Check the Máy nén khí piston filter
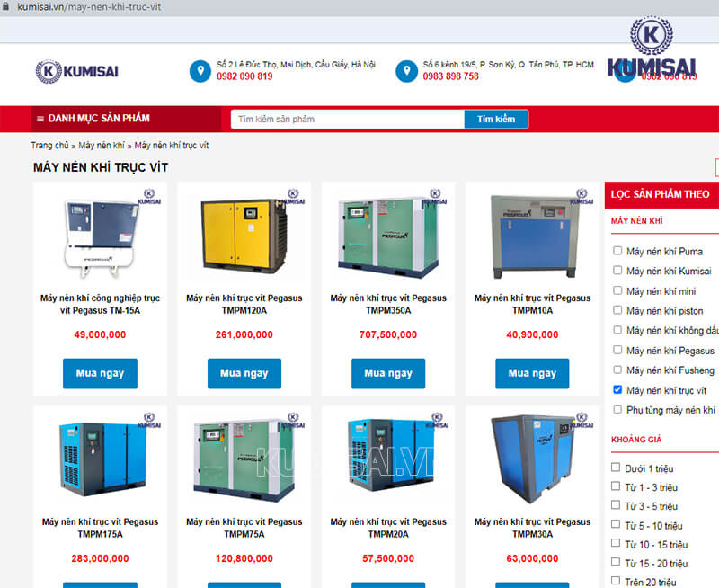The height and width of the screenshot is (588, 719). 617,310
